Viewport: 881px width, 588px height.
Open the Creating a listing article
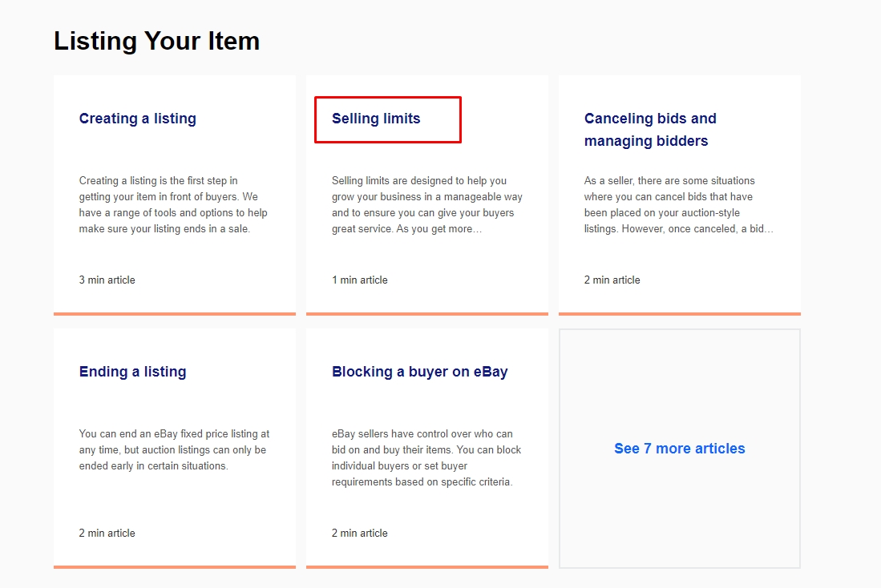click(138, 119)
